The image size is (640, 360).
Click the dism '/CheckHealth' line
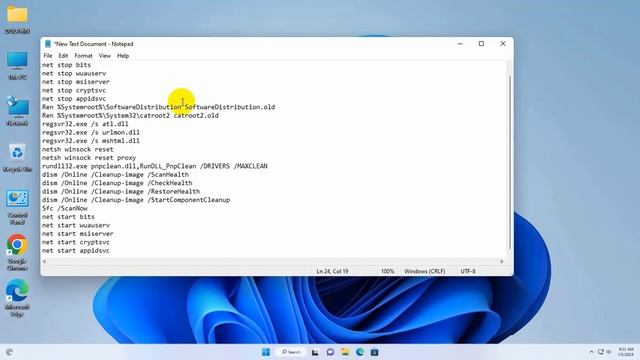[117, 183]
